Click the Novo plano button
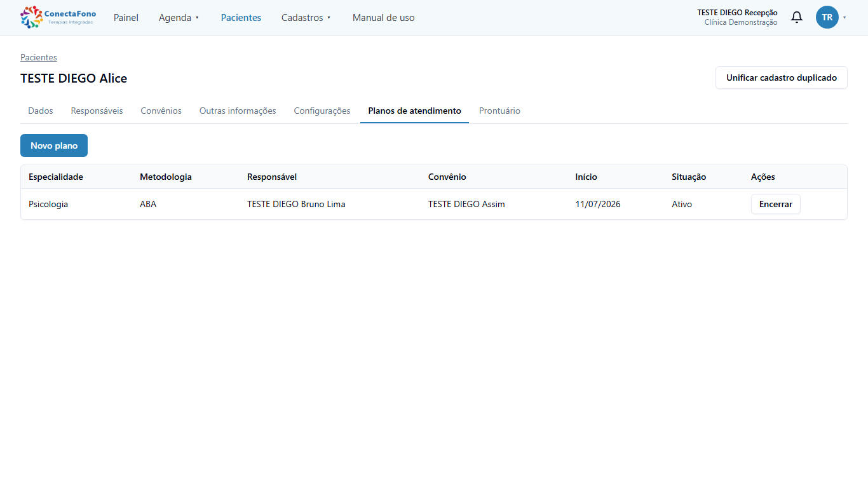 (x=54, y=146)
